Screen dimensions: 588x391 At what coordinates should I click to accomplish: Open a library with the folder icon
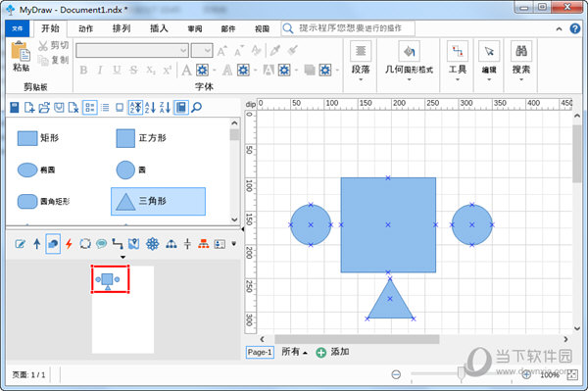tap(44, 108)
